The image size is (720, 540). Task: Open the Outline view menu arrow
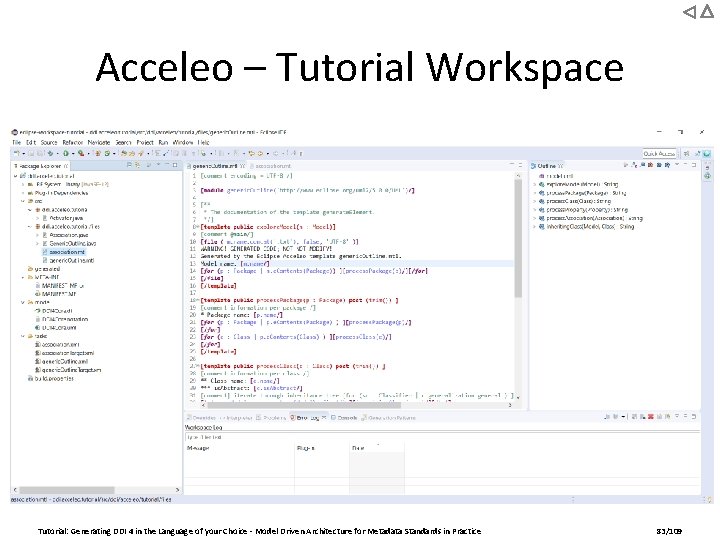coord(677,165)
